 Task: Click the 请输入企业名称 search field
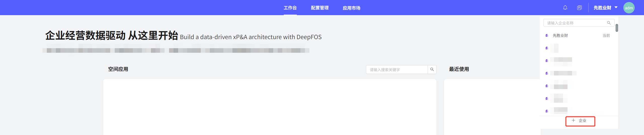579,23
